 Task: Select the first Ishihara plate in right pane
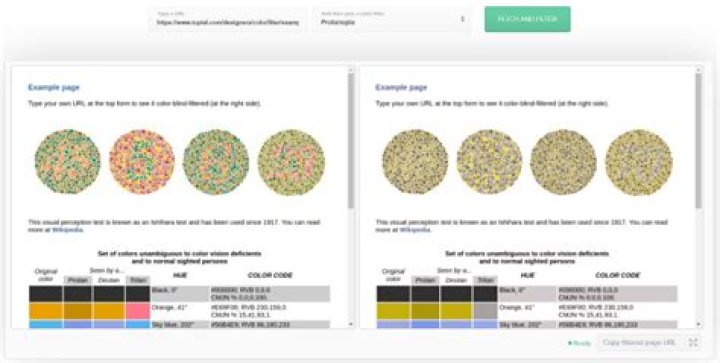(x=415, y=162)
